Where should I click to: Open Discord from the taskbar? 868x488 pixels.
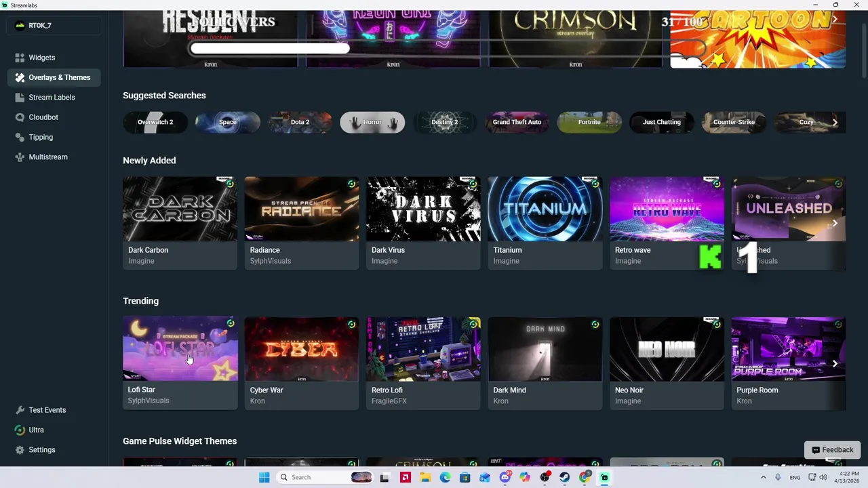[x=505, y=477]
